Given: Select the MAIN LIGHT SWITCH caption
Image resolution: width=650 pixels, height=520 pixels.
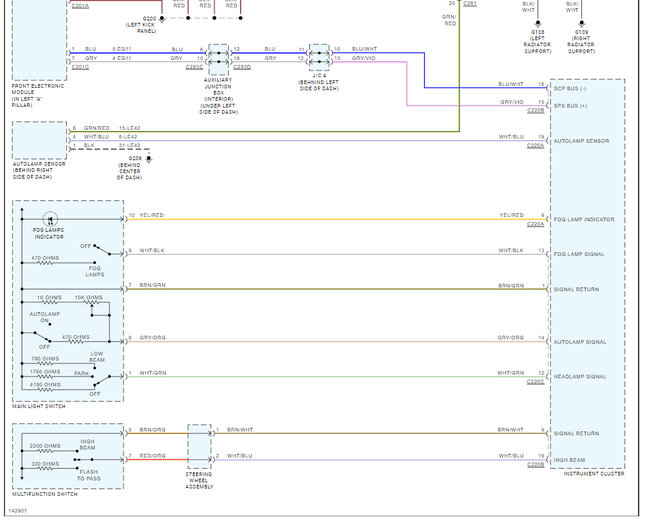Looking at the screenshot, I should click(x=39, y=406).
